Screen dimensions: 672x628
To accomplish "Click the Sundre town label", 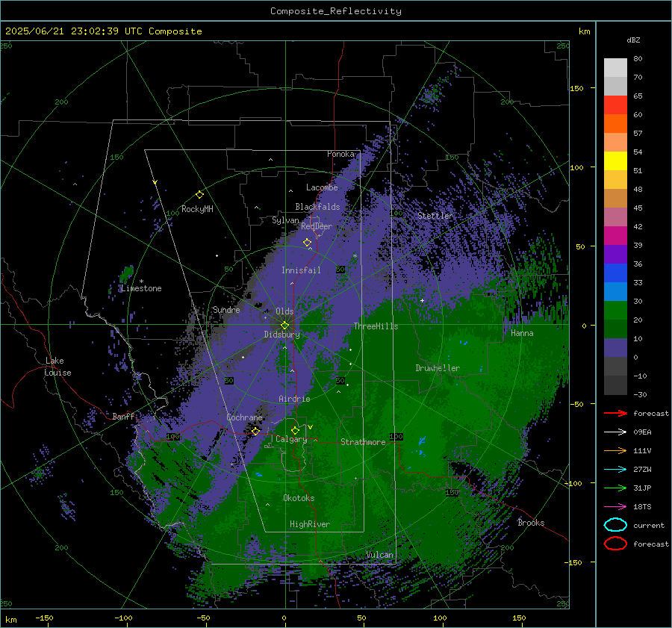I will click(226, 309).
